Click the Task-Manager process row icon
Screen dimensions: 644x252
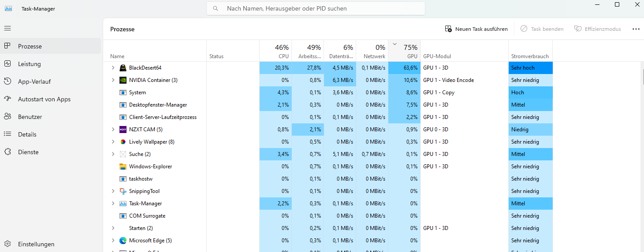pos(123,204)
